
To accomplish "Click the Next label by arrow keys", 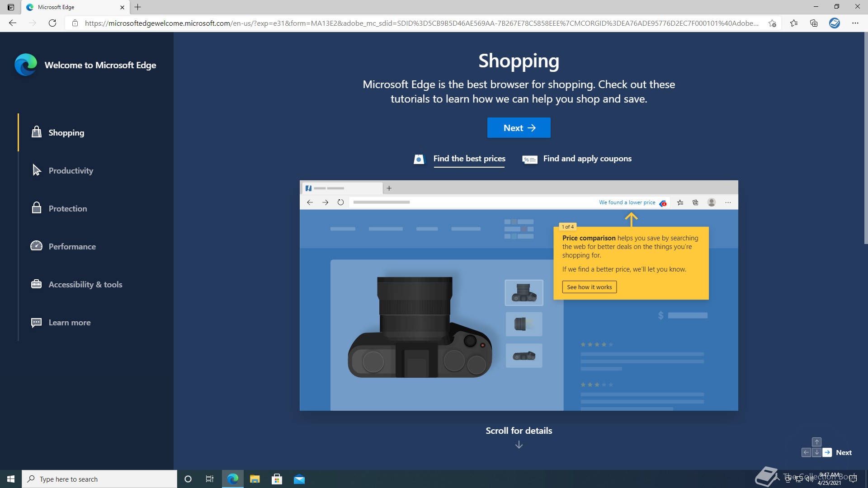I will pos(844,452).
